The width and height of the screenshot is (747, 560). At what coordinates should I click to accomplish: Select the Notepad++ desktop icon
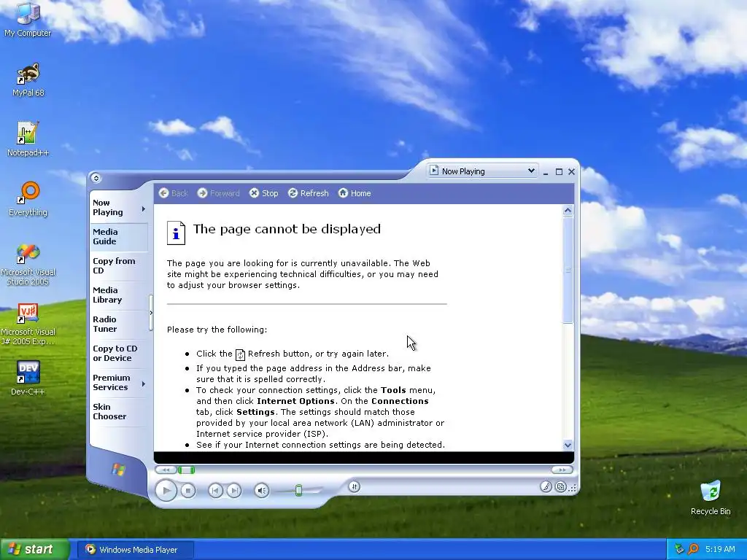(28, 139)
